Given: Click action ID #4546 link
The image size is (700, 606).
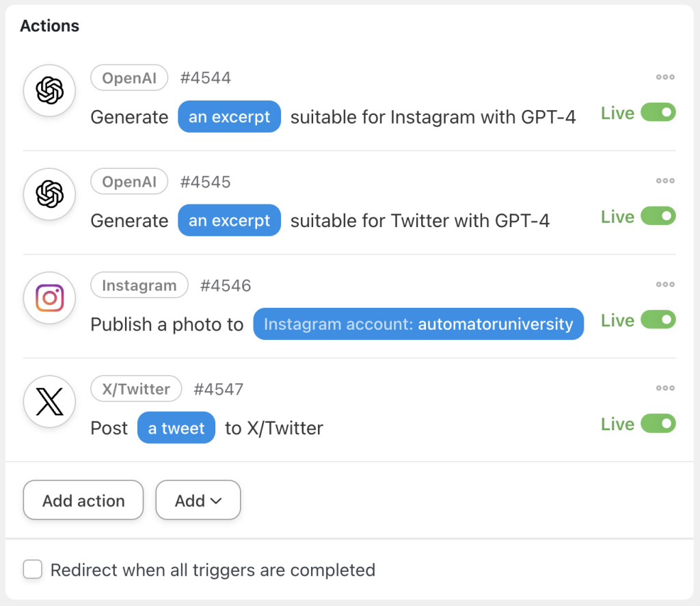Looking at the screenshot, I should 226,285.
